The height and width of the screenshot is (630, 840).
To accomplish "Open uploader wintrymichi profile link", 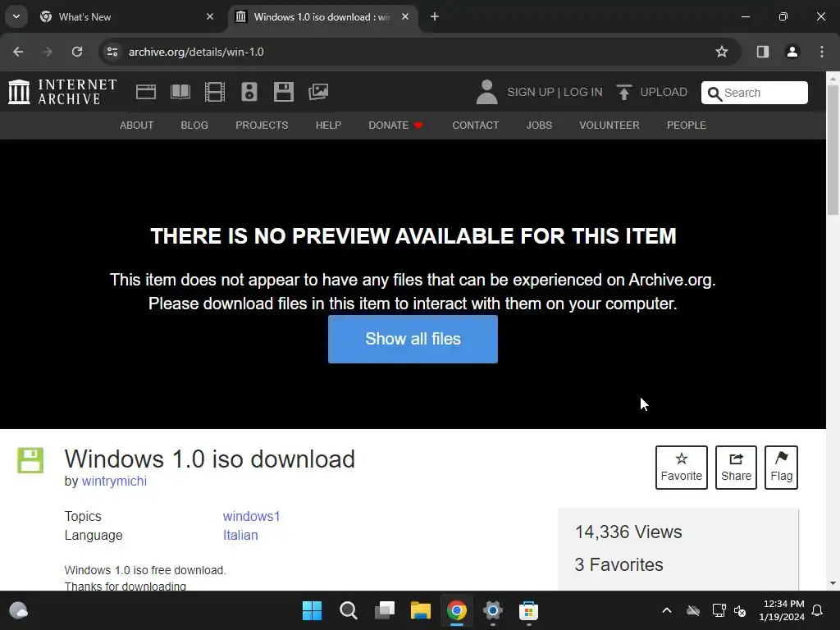I will pyautogui.click(x=114, y=481).
